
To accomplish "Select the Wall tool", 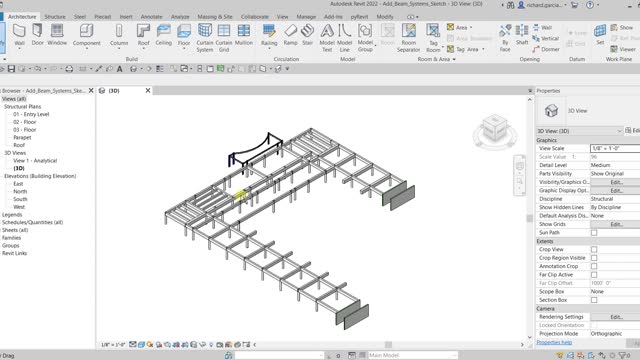I will click(19, 35).
